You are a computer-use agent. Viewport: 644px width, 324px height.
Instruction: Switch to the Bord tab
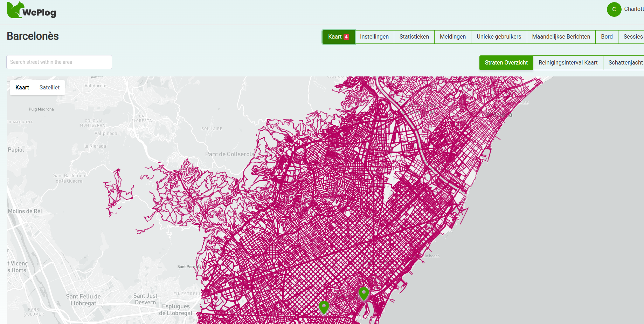607,37
